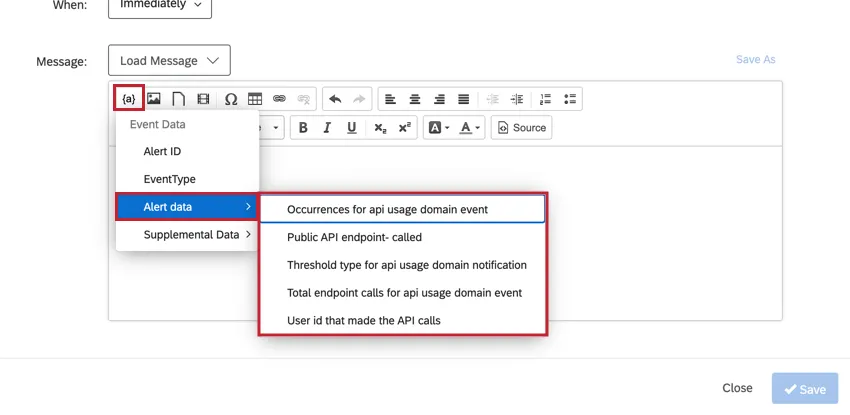The width and height of the screenshot is (850, 415).
Task: Justify the text
Action: 463,99
